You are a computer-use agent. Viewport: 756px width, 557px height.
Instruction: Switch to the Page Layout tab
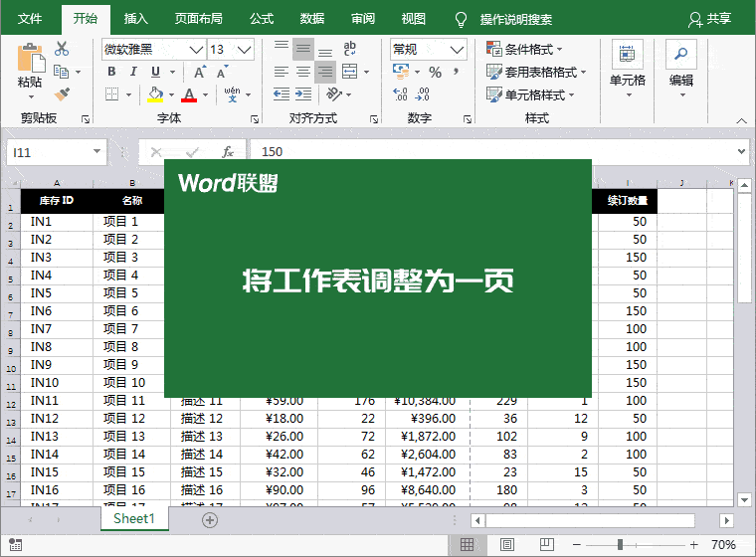pyautogui.click(x=198, y=19)
